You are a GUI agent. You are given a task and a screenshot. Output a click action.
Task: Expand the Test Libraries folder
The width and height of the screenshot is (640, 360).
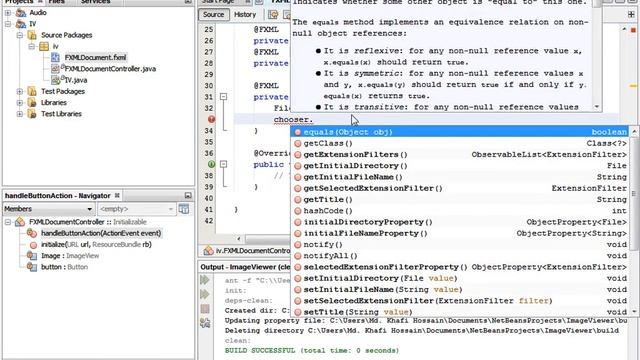[x=20, y=114]
